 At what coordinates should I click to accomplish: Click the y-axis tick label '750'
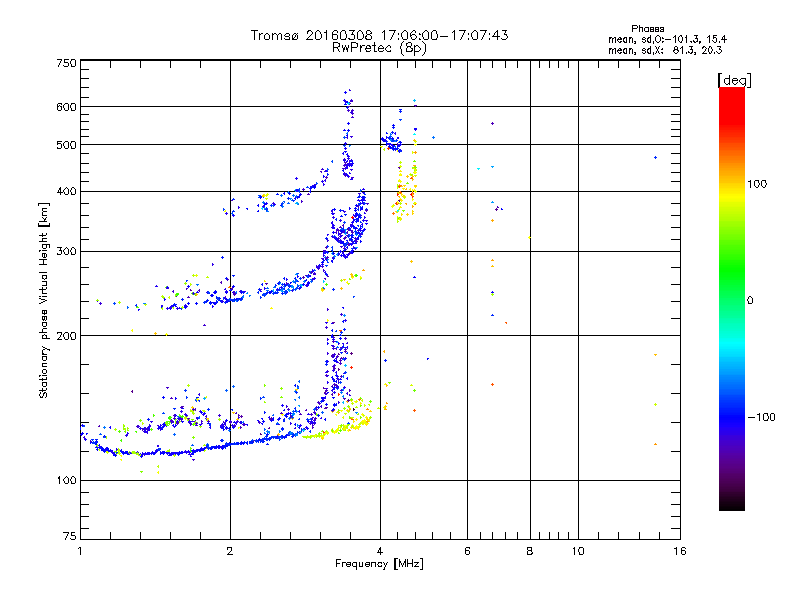pos(66,63)
